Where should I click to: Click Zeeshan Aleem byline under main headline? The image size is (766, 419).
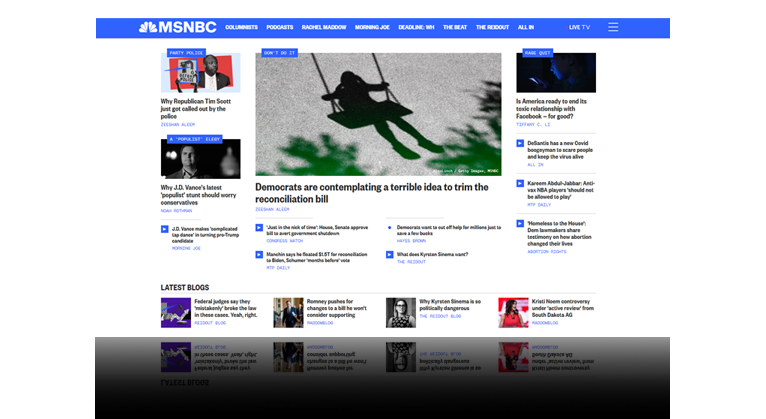click(x=272, y=210)
